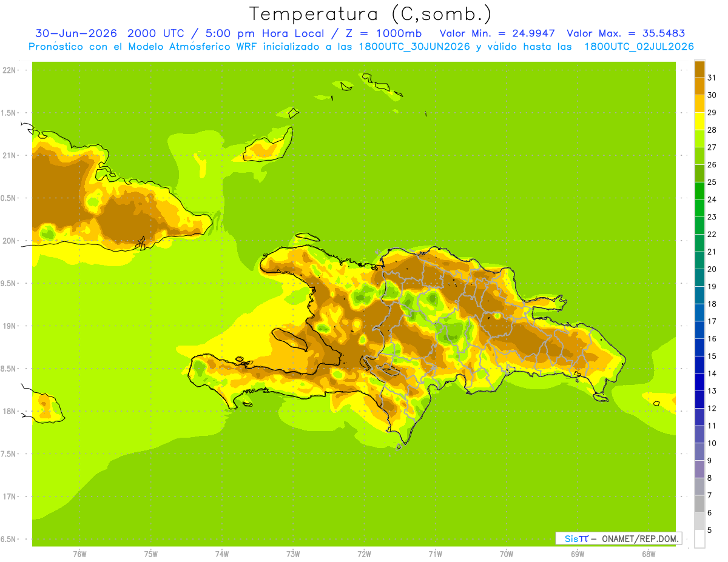Click the '76W' longitude label
Screen dimensions: 728x562
point(79,554)
